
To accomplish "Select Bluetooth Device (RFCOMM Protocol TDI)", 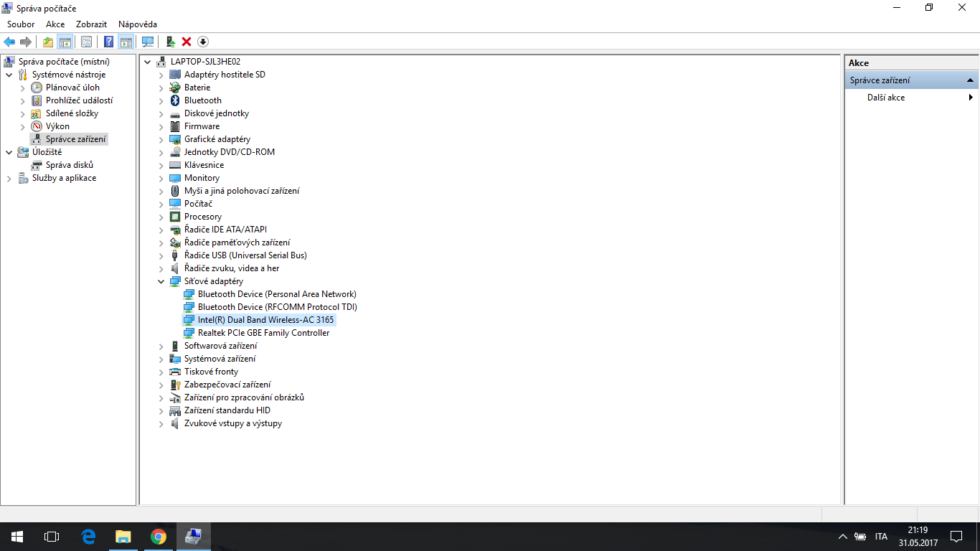I will click(278, 307).
